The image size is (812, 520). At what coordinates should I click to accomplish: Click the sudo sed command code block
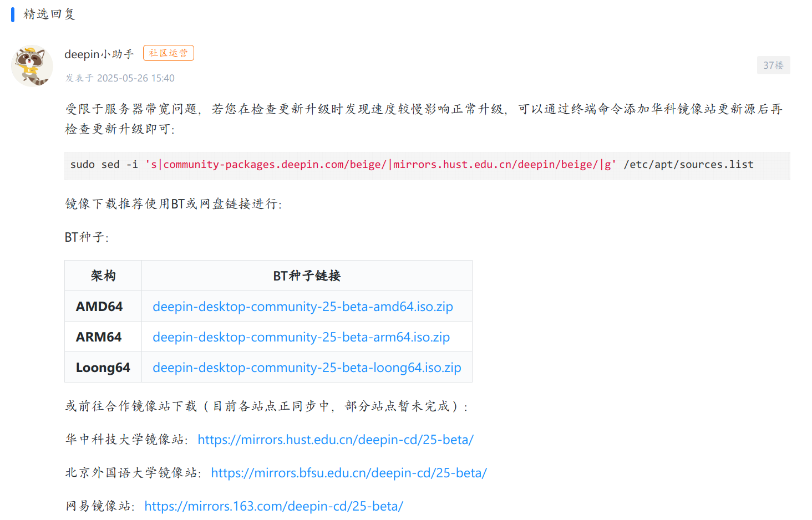click(427, 165)
